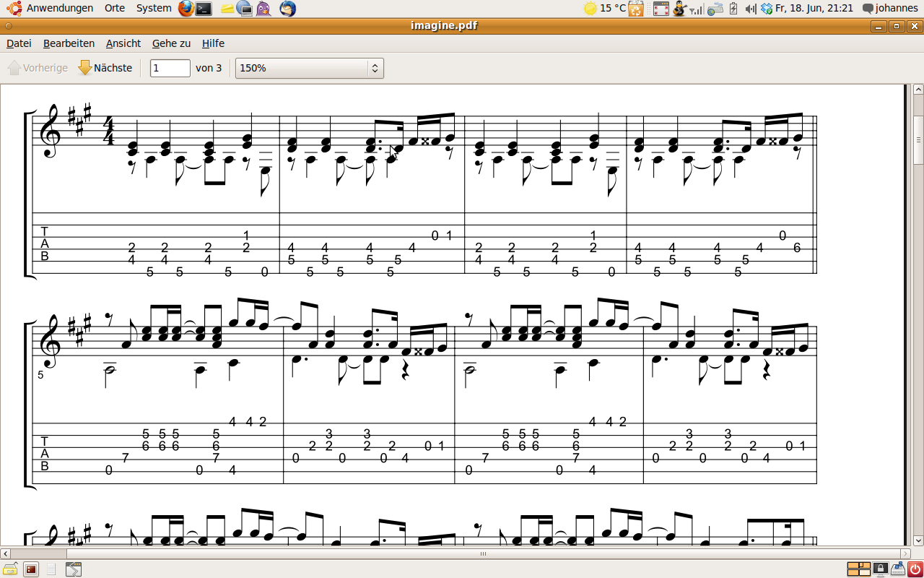Click the window-with-arrow task icon in the bottom panel

point(74,569)
